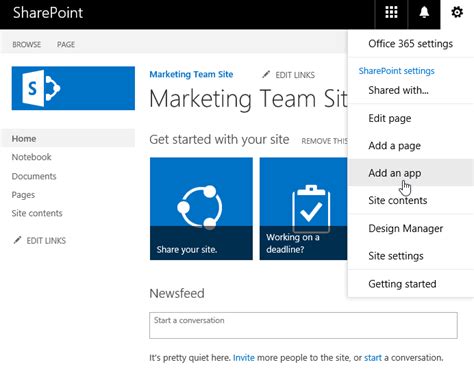Screen dimensions: 474x371
Task: Click the Invite link in newsfeed
Action: pyautogui.click(x=244, y=358)
